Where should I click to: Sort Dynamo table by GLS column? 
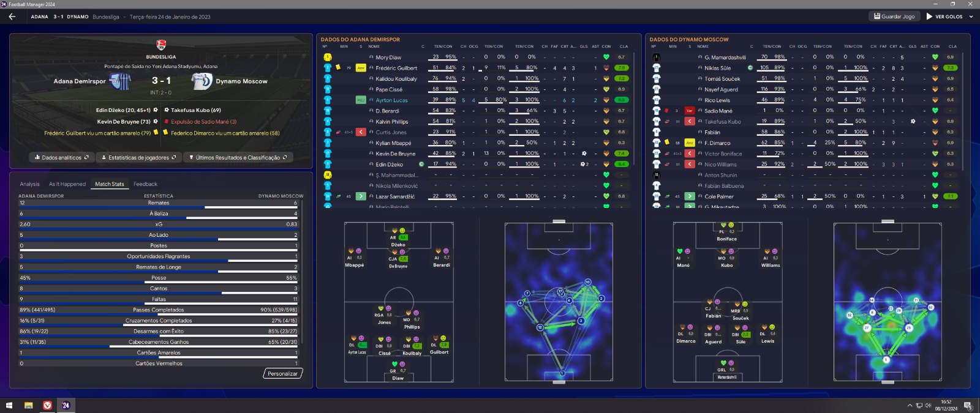pos(913,47)
